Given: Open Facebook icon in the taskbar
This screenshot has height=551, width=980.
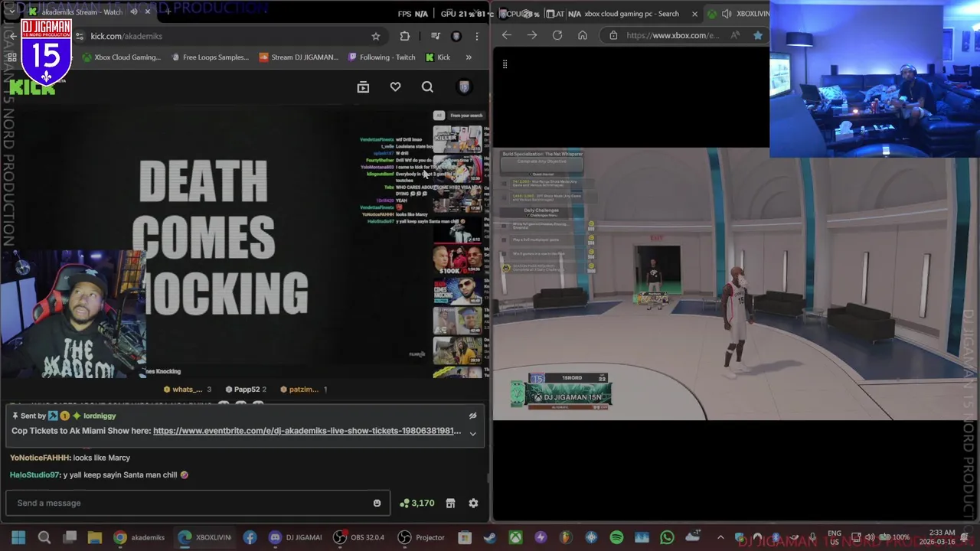Looking at the screenshot, I should (250, 537).
